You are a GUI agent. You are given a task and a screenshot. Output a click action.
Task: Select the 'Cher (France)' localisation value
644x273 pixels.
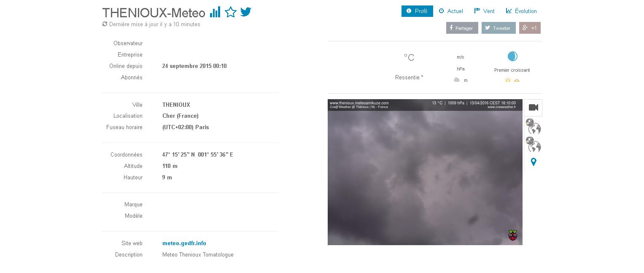coord(181,116)
